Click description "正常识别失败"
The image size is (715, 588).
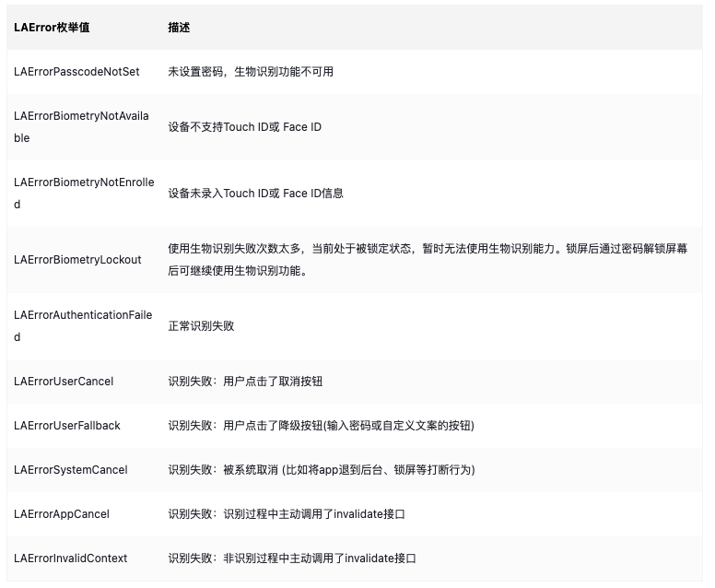201,325
